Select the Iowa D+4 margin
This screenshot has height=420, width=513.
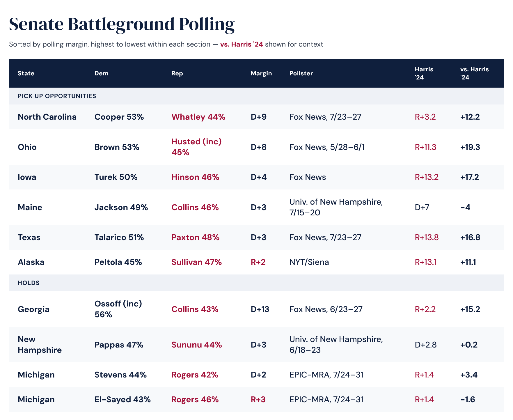[258, 177]
